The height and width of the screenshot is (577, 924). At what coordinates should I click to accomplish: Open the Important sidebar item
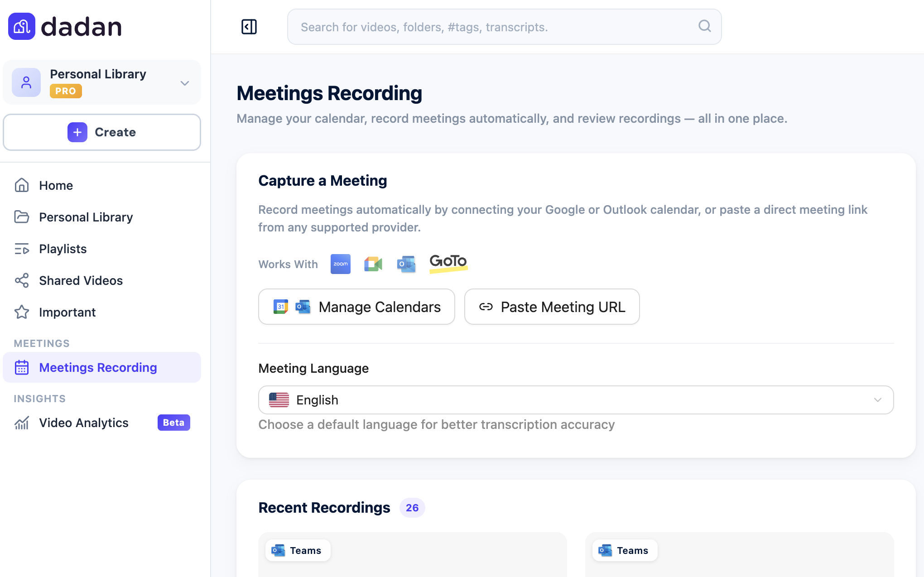pos(102,312)
